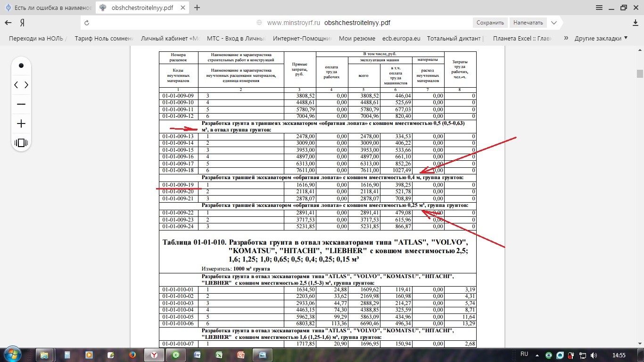Open Windows Explorer from the taskbar

pyautogui.click(x=45, y=354)
